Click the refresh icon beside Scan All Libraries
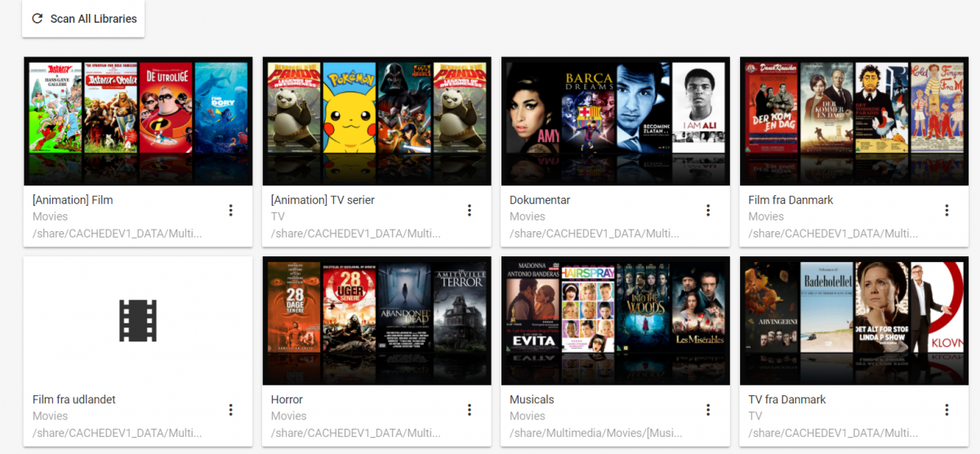 pos(37,19)
